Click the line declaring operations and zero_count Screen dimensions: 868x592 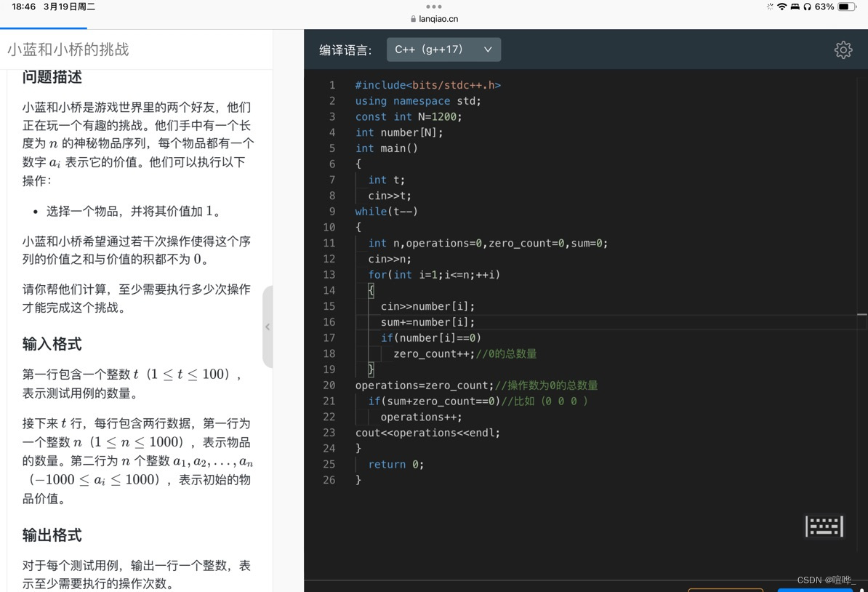coord(489,243)
